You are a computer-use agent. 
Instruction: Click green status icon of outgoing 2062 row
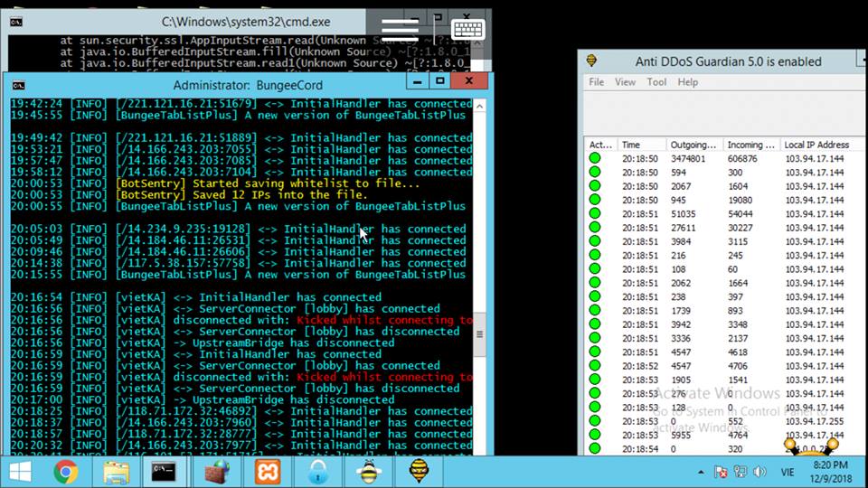[x=595, y=283]
